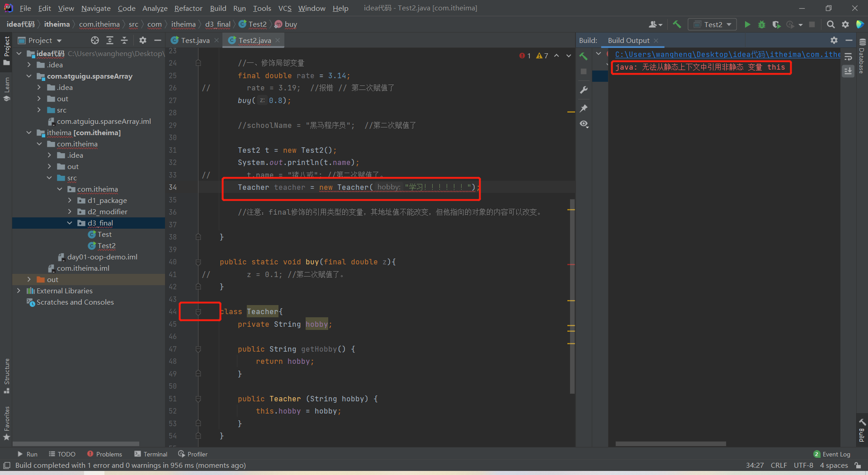Open the Navigate menu
This screenshot has height=475, width=868.
[96, 8]
